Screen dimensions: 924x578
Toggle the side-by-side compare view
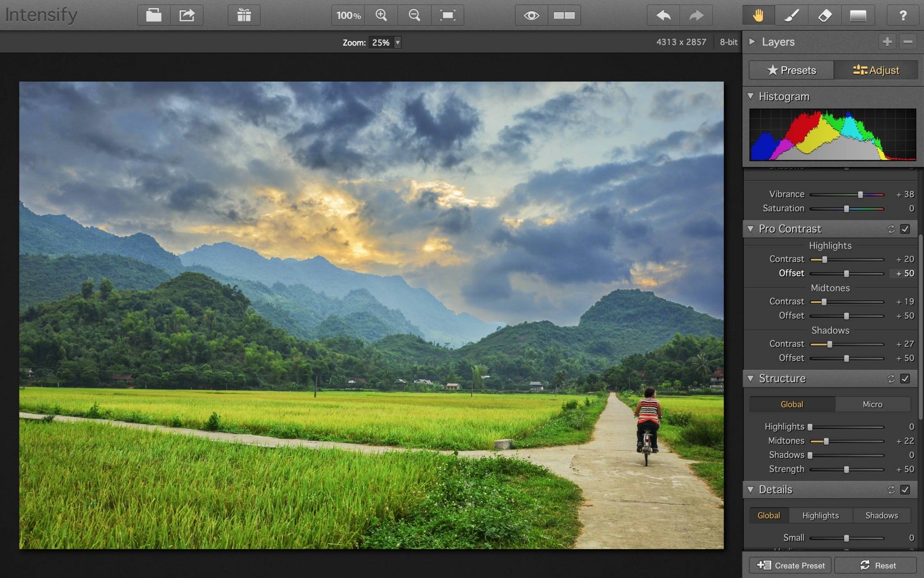tap(564, 15)
